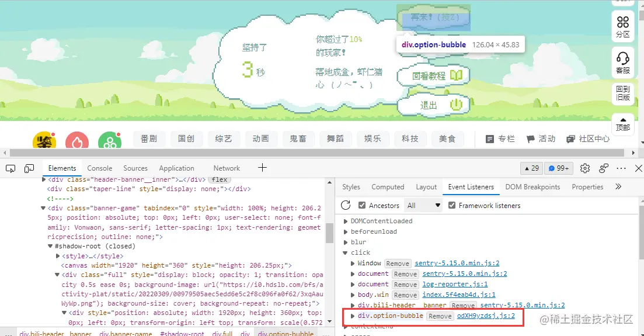Open the Layout sidebar tab

point(426,187)
